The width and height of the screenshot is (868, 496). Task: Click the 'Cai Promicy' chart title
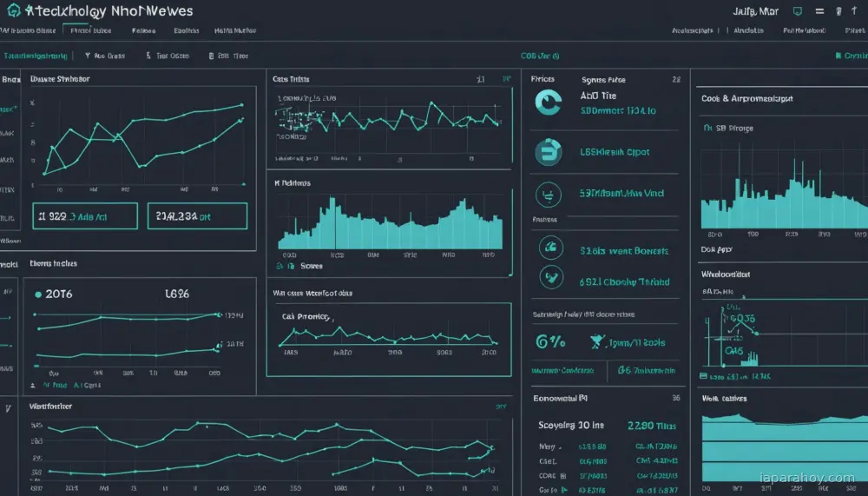click(x=306, y=316)
